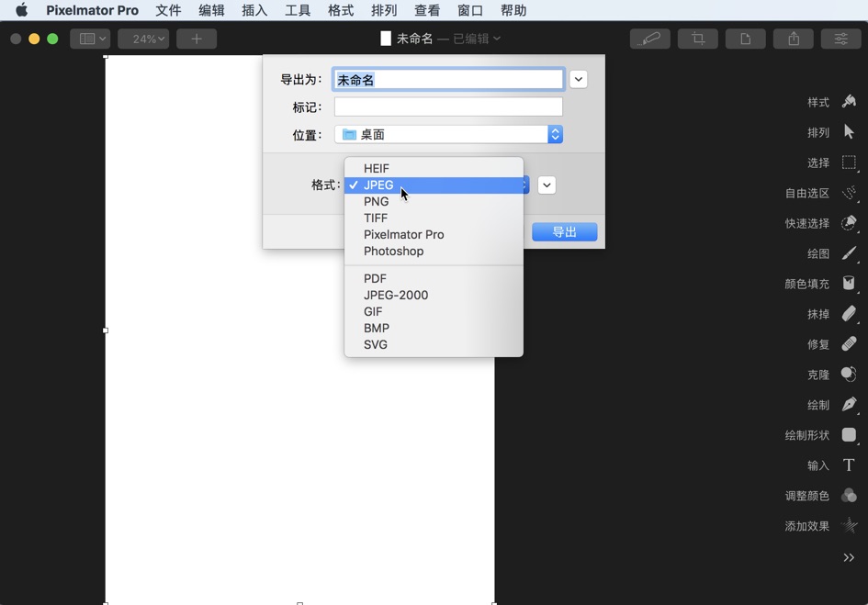
Task: Click the 导出为 filename field
Action: [448, 80]
